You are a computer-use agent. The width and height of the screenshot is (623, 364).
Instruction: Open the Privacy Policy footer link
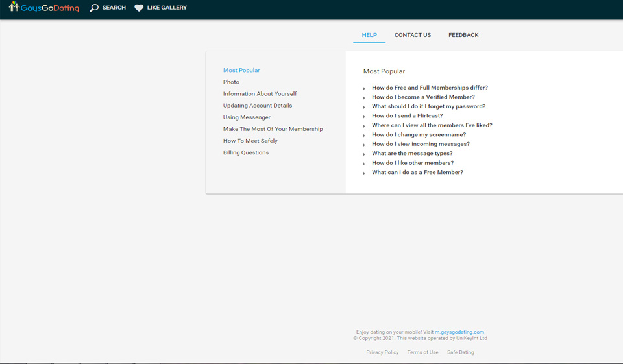(382, 352)
